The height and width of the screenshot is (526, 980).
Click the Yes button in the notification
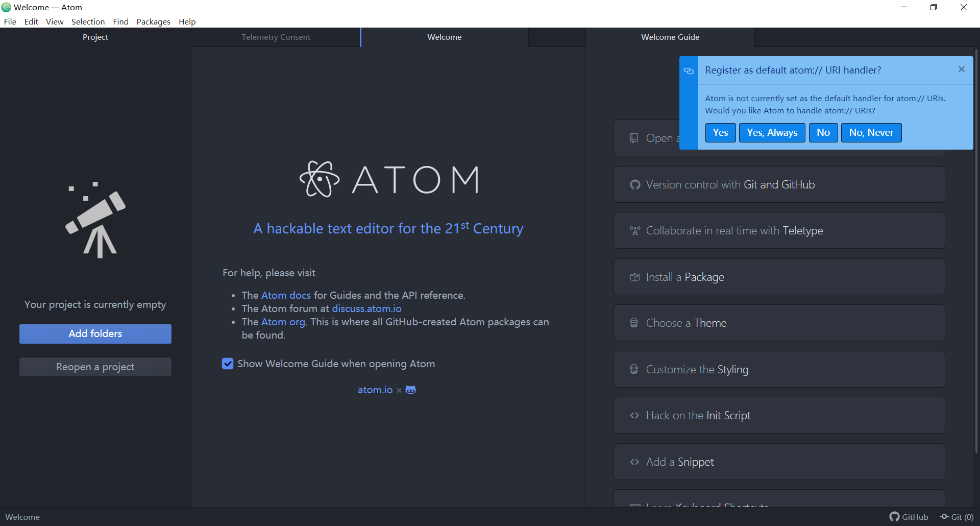[x=720, y=133]
